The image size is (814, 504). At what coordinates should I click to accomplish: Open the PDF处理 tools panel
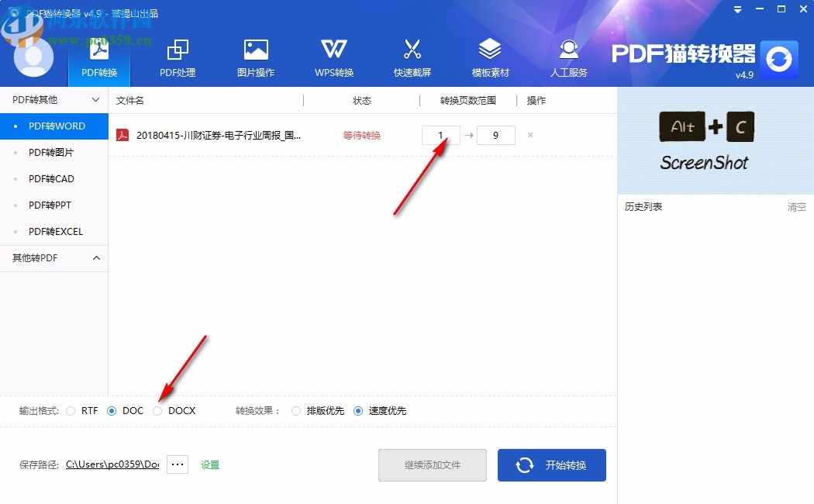177,56
